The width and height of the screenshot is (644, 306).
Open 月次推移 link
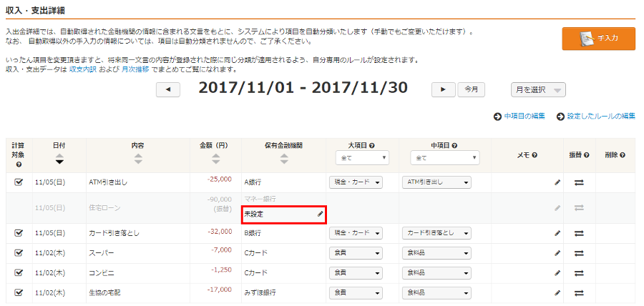point(135,69)
